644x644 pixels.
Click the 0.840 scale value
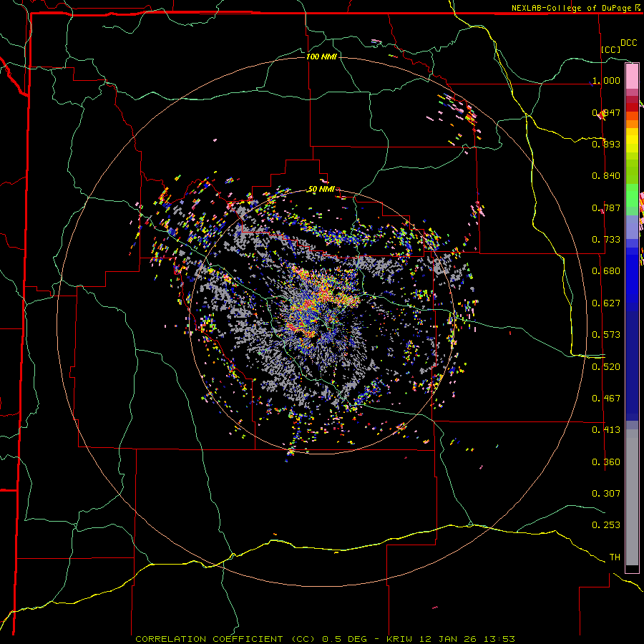click(x=606, y=176)
